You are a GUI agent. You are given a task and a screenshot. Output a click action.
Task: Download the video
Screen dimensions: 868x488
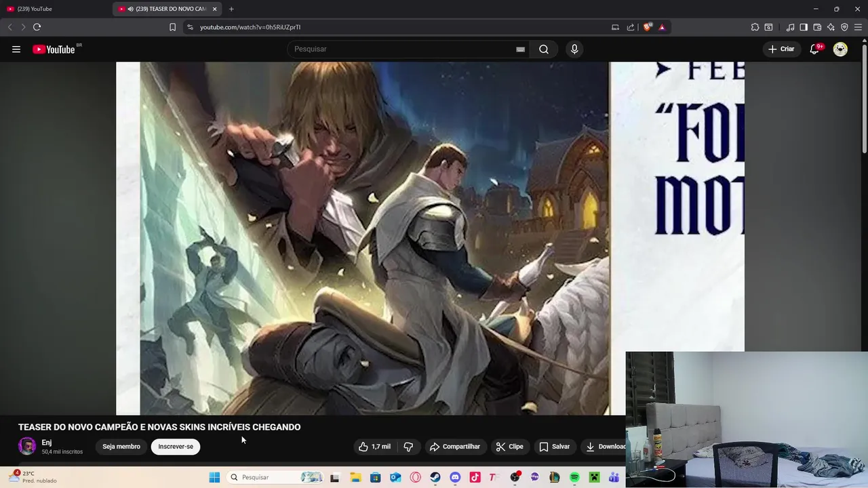coord(604,447)
